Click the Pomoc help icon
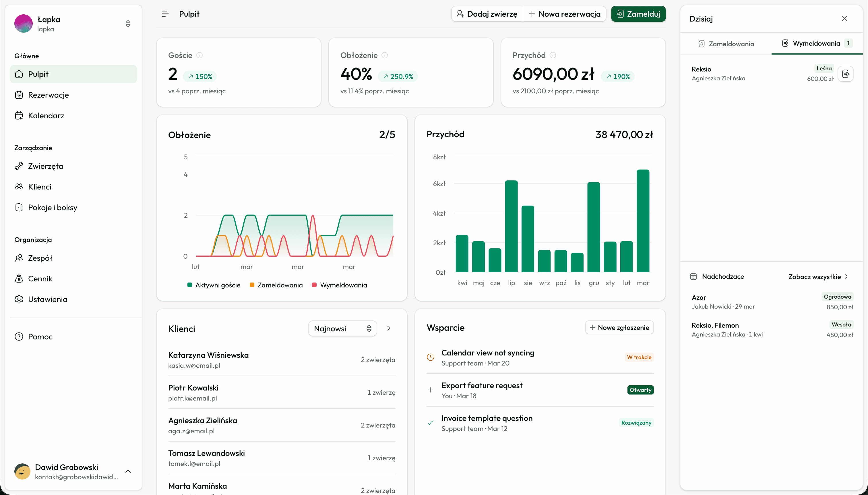868x495 pixels. pos(19,337)
